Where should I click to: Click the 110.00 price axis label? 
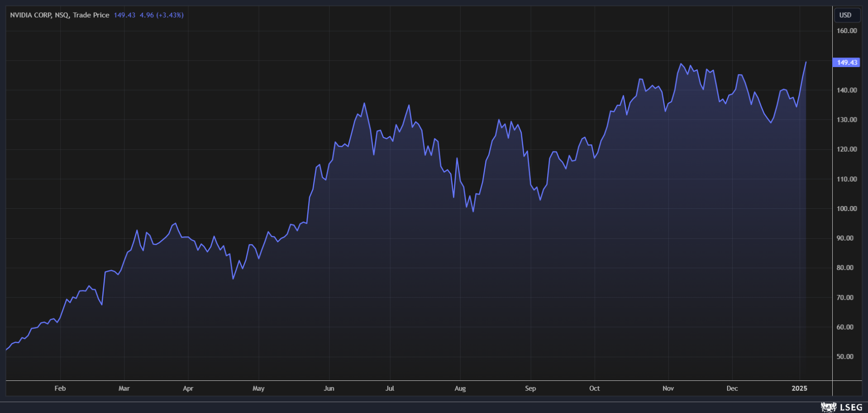[847, 179]
